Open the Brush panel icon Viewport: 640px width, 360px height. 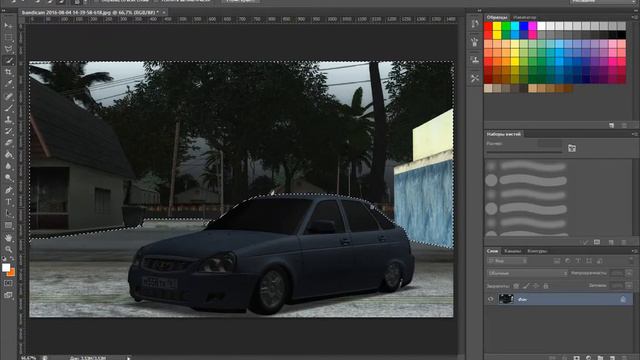[475, 42]
